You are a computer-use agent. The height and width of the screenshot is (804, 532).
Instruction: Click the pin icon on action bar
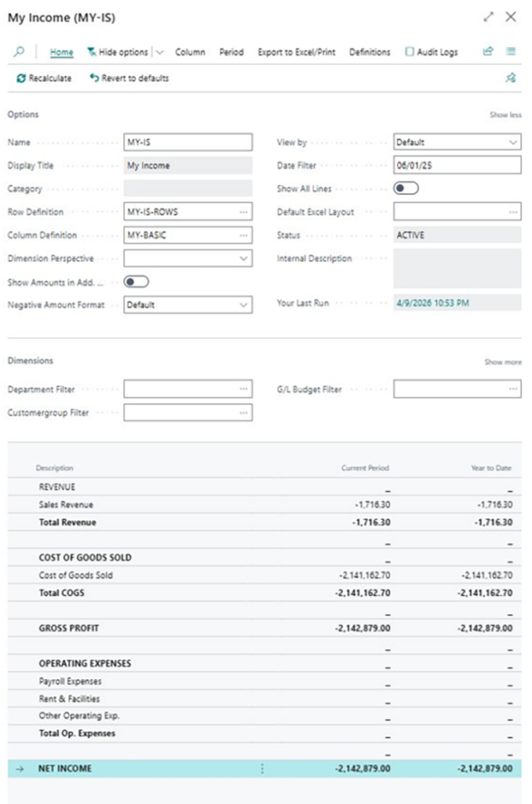point(511,78)
